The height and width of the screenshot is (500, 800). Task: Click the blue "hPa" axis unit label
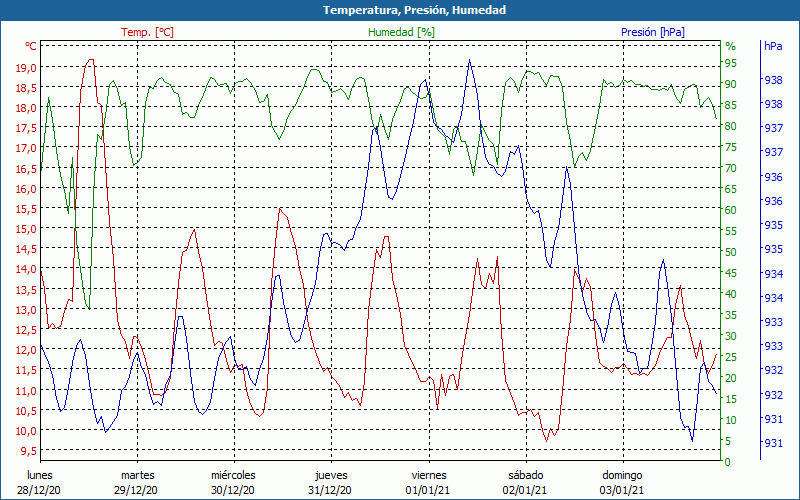pos(773,46)
